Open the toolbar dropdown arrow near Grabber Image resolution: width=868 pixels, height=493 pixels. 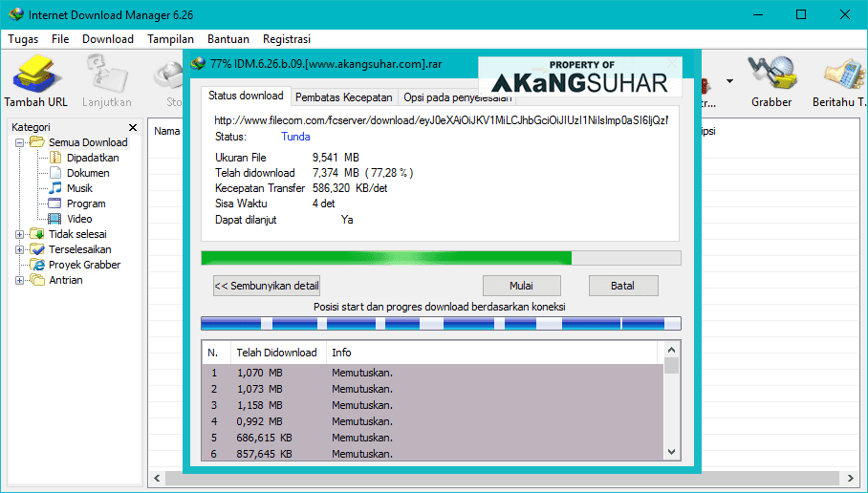[729, 81]
